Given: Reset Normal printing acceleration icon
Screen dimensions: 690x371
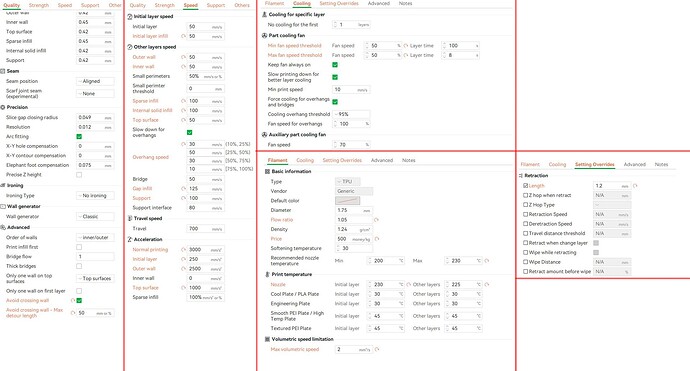Looking at the screenshot, I should coord(183,250).
